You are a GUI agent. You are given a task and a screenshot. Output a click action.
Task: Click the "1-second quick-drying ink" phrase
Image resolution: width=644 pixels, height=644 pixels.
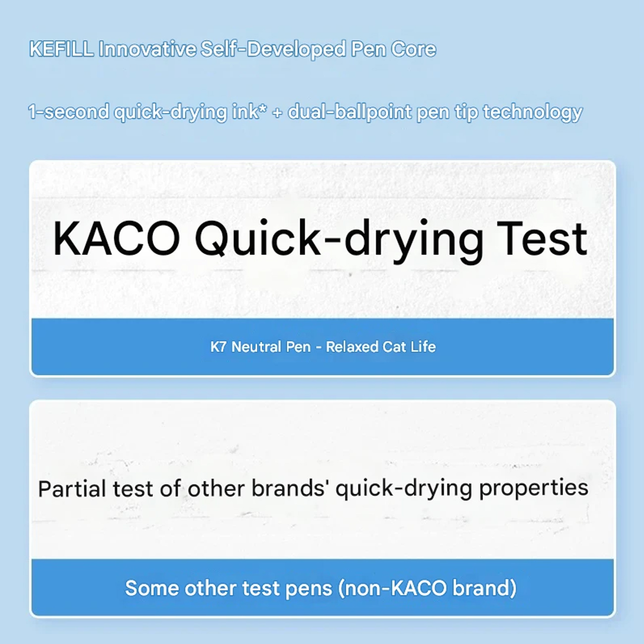(143, 112)
